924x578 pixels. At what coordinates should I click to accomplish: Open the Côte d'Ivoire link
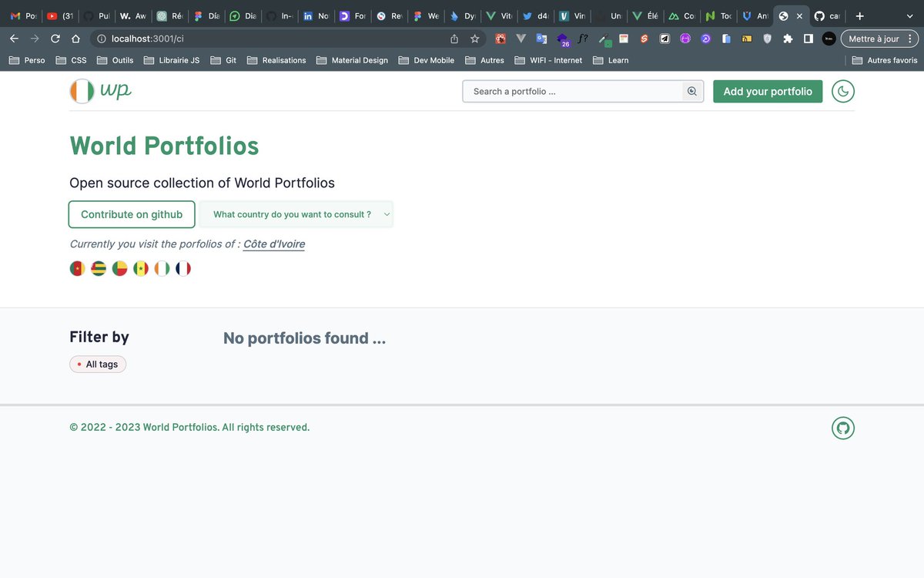(x=274, y=244)
